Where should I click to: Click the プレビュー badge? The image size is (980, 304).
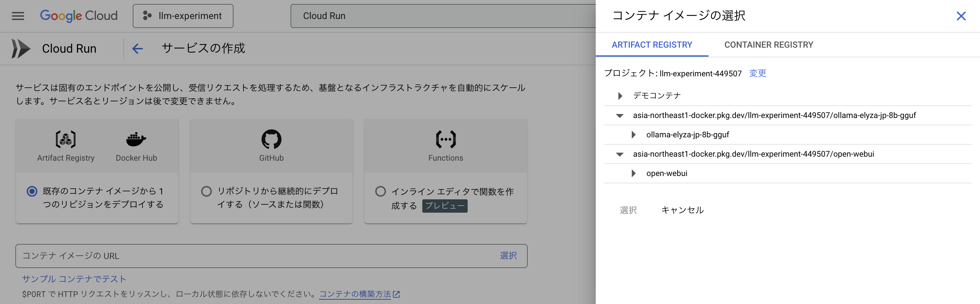point(445,206)
